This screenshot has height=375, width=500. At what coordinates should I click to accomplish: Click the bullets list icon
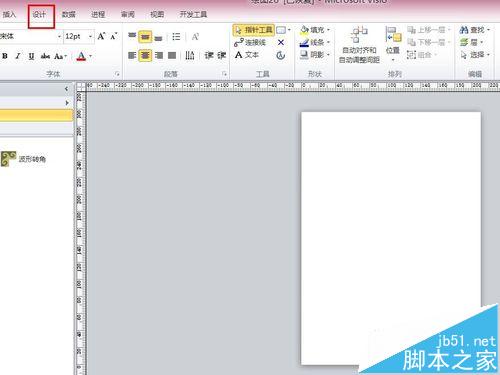pos(176,37)
